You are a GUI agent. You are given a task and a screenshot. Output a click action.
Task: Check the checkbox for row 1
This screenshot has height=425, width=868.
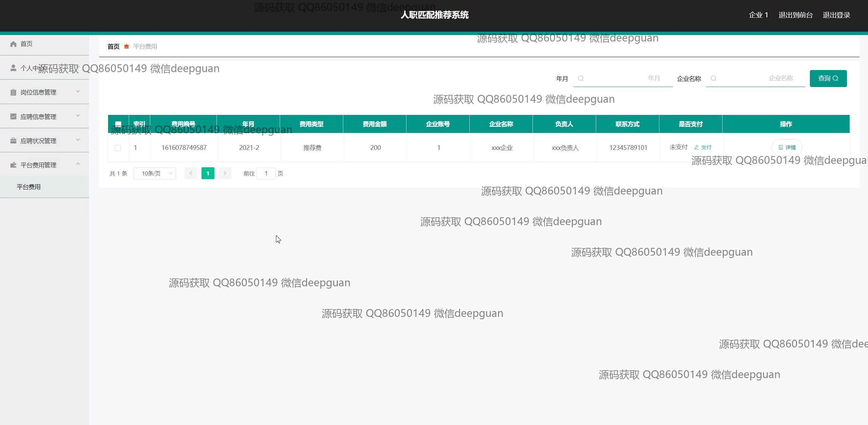click(118, 148)
